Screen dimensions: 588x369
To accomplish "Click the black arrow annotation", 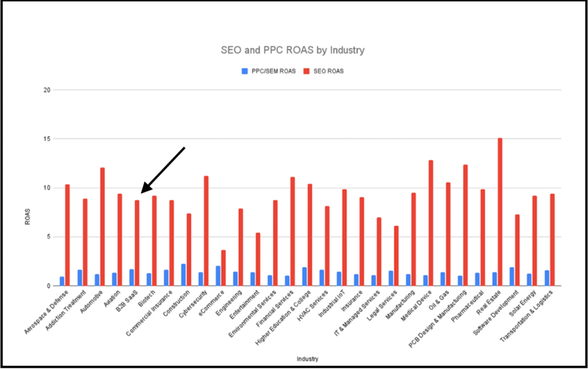I will point(163,170).
